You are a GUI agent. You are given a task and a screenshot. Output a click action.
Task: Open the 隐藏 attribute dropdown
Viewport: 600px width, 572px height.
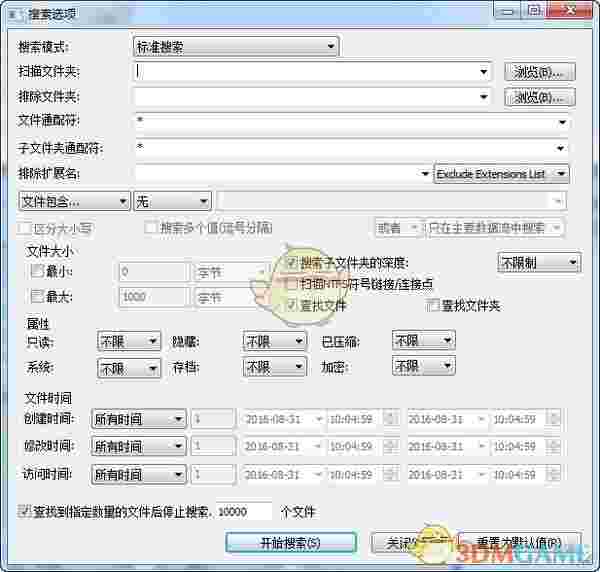[274, 341]
